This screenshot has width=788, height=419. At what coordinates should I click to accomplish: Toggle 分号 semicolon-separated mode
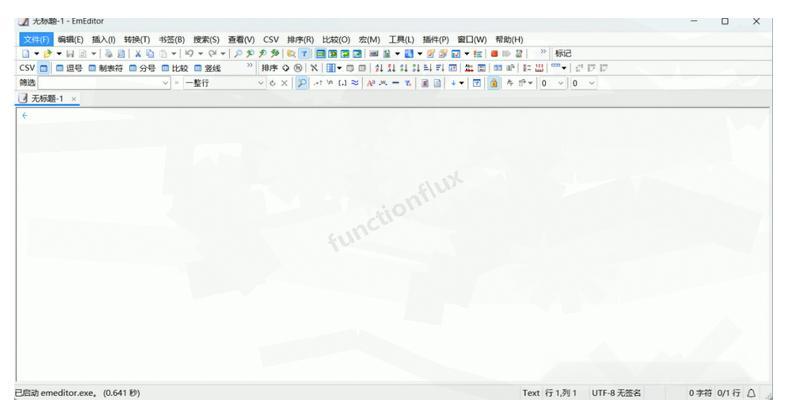pos(142,68)
